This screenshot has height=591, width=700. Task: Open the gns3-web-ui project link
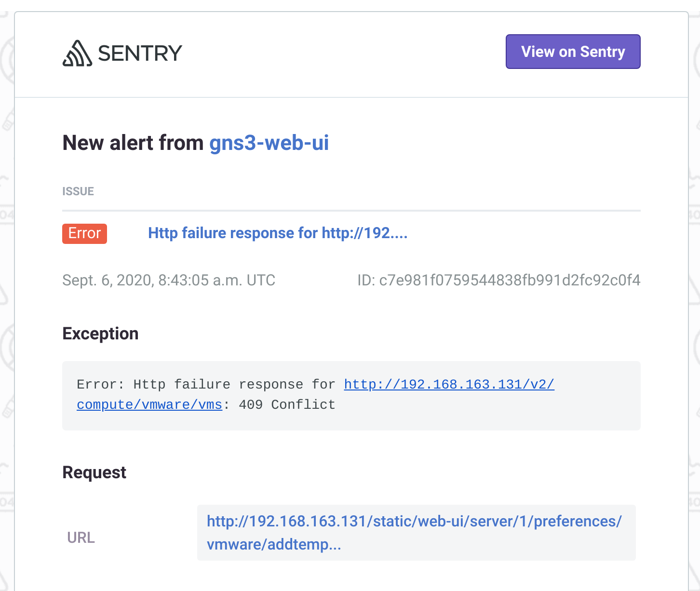tap(269, 143)
